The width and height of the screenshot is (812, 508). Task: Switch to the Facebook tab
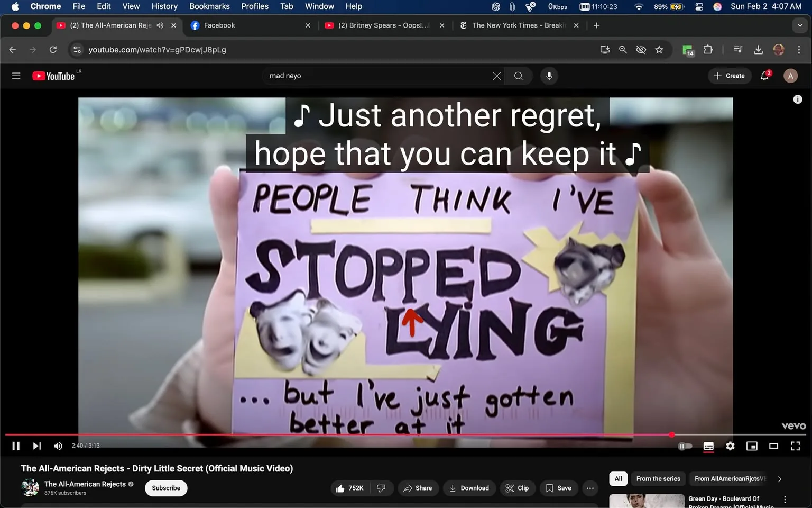[248, 25]
